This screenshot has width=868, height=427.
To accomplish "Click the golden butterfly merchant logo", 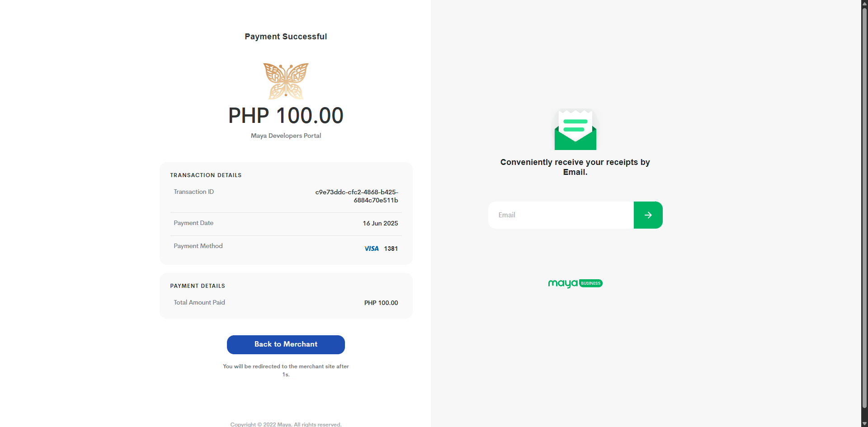I will coord(286,81).
